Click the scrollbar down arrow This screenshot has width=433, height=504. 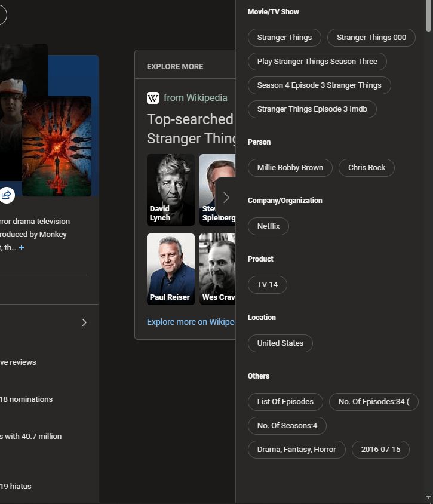click(x=428, y=497)
